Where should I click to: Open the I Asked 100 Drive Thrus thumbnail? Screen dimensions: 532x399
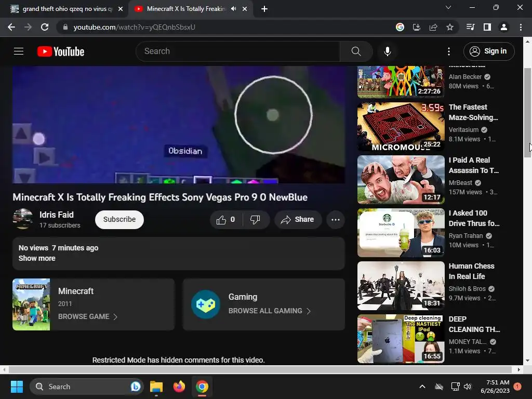401,232
